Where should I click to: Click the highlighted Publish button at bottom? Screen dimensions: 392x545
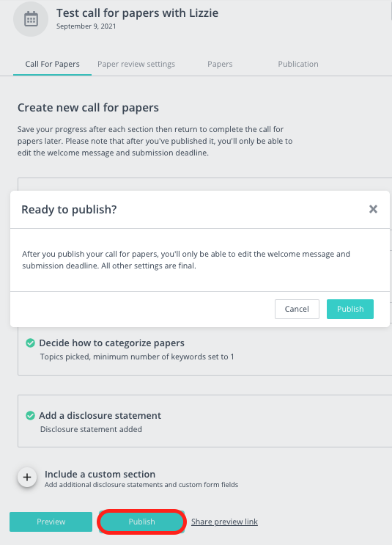[x=141, y=522]
